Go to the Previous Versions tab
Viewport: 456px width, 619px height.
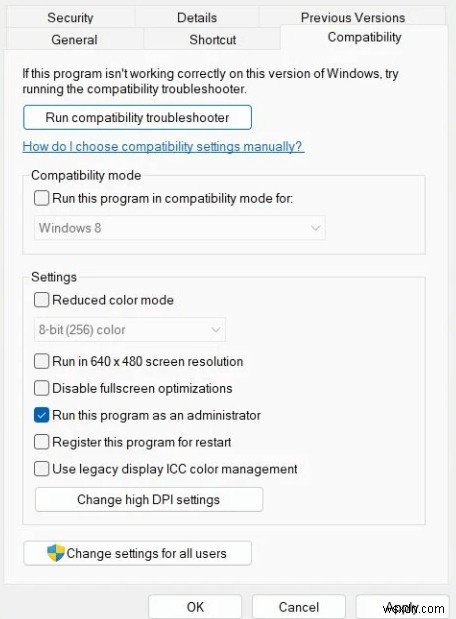point(353,17)
